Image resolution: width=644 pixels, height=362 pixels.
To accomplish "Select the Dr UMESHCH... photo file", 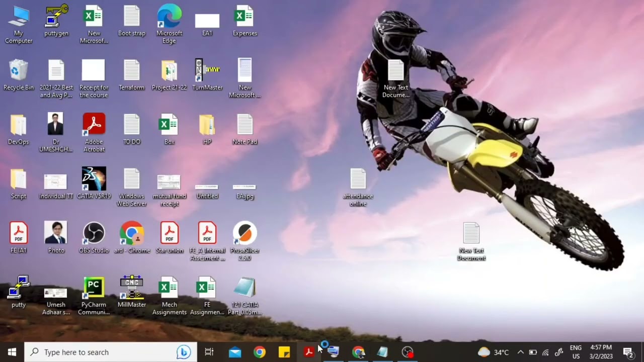I will coord(56,133).
